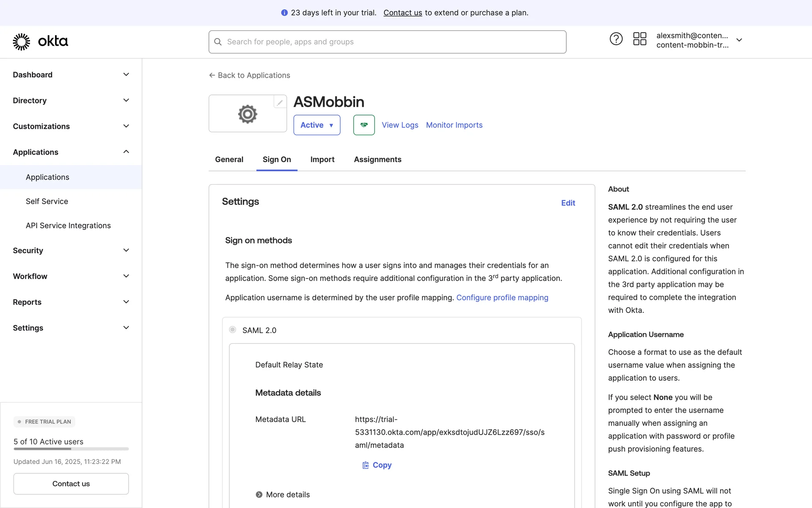Click the trial info icon in banner

coord(284,13)
